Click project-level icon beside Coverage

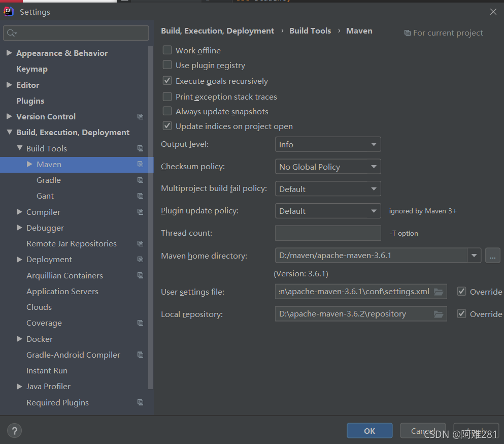[x=140, y=323]
